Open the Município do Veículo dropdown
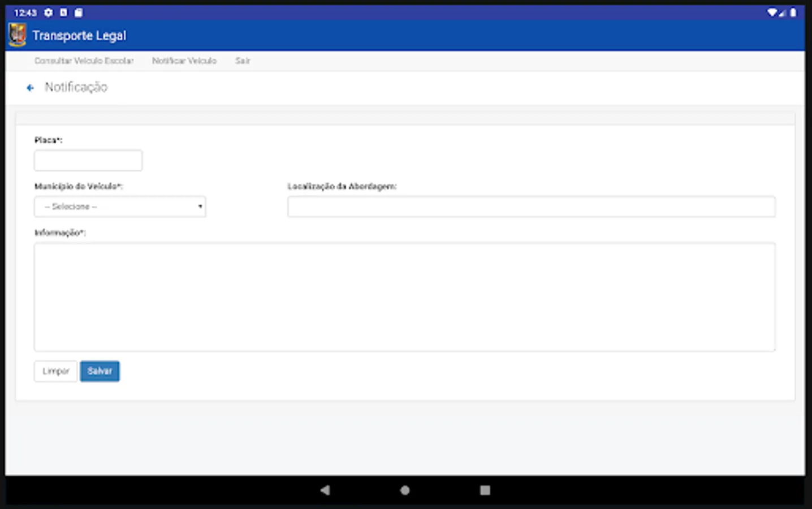The image size is (812, 509). tap(120, 206)
